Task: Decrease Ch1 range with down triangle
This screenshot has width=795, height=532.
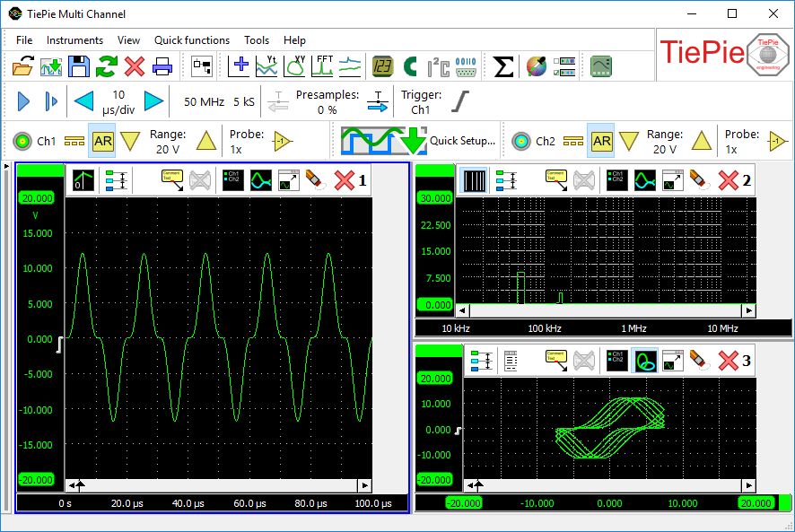Action: coord(131,141)
